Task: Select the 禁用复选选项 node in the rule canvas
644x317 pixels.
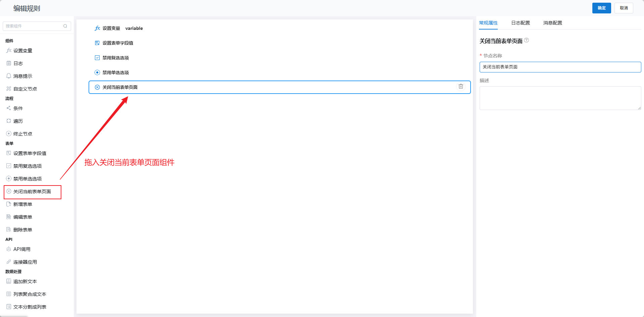Action: (x=116, y=58)
